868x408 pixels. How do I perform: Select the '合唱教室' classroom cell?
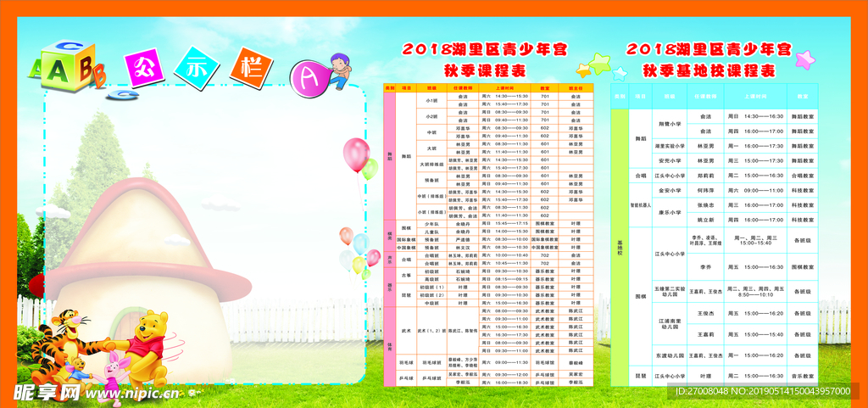click(x=803, y=176)
